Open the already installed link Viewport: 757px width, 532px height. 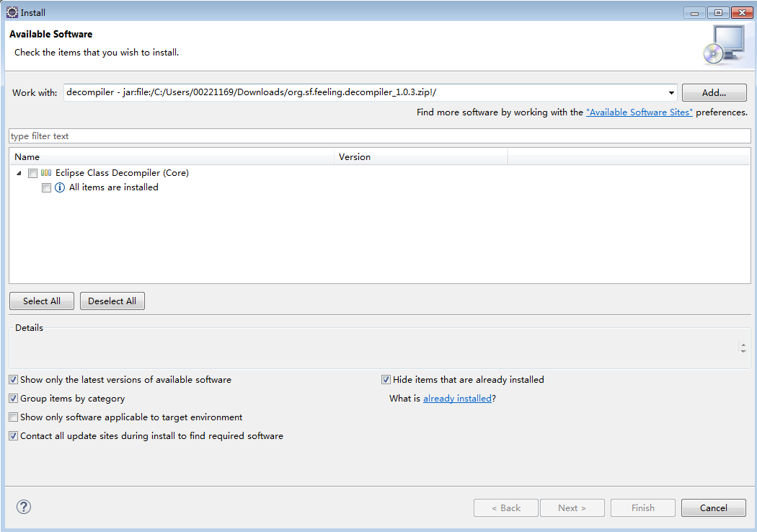click(x=457, y=398)
